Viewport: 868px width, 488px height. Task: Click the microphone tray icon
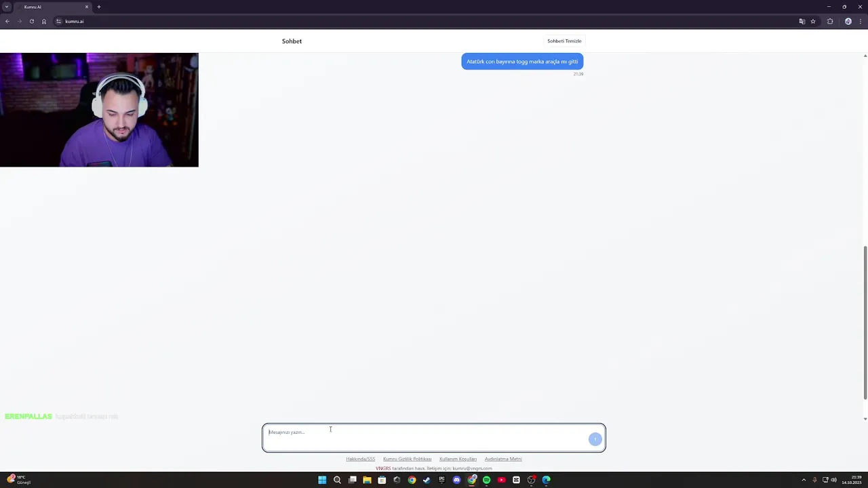(814, 480)
